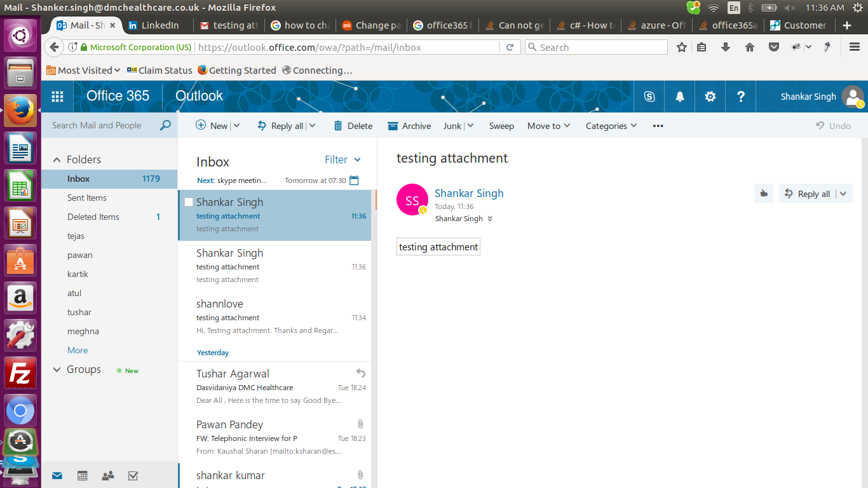Image resolution: width=868 pixels, height=488 pixels.
Task: Switch to Calendar in the bottom navigation
Action: (x=82, y=475)
